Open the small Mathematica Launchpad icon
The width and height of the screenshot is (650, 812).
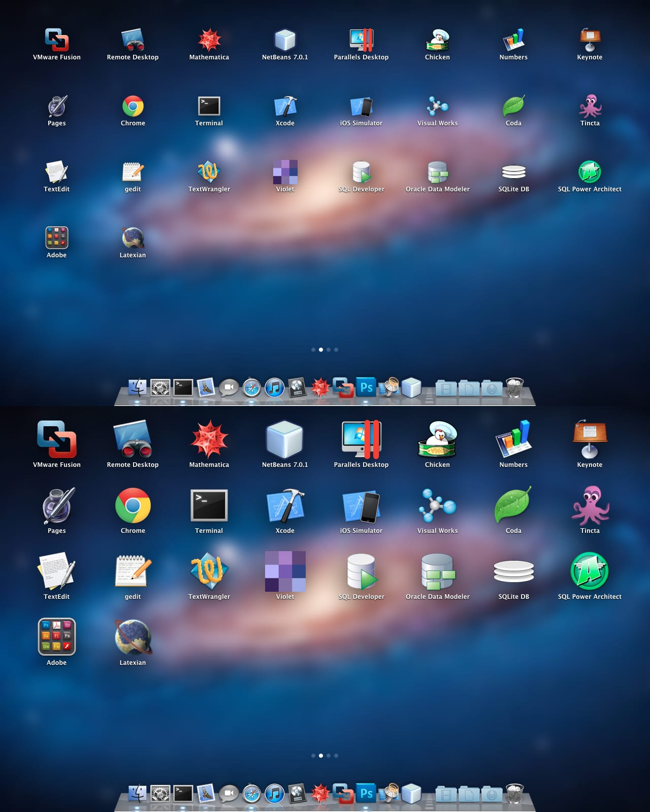point(209,40)
